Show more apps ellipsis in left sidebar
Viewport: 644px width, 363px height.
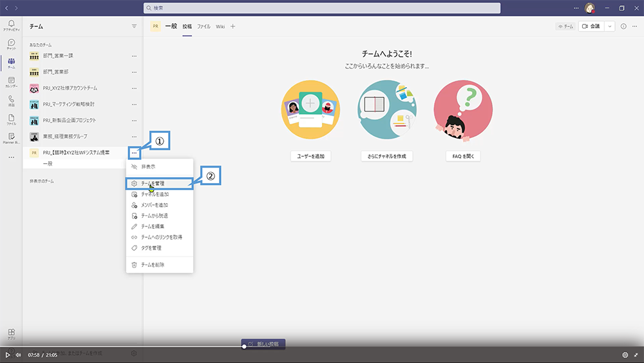pos(11,157)
